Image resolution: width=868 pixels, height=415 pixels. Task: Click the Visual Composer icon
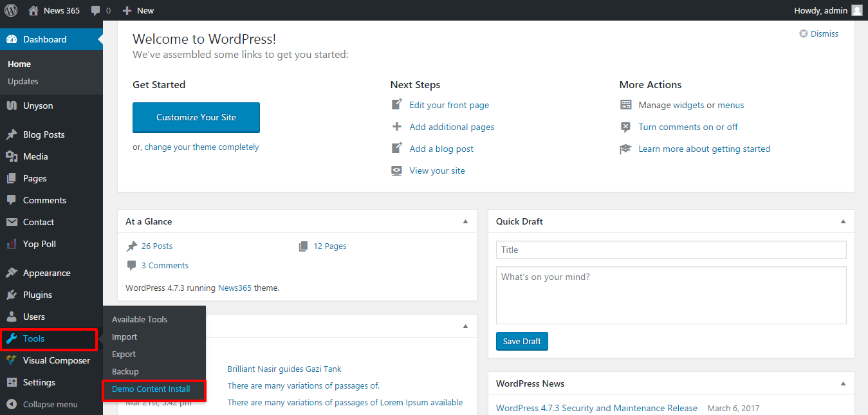(12, 360)
